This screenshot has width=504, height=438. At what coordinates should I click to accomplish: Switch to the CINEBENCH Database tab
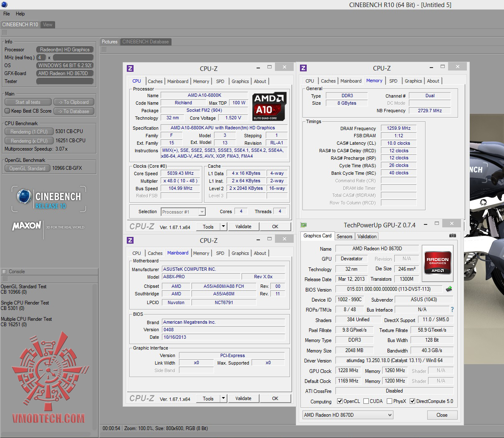coord(146,42)
